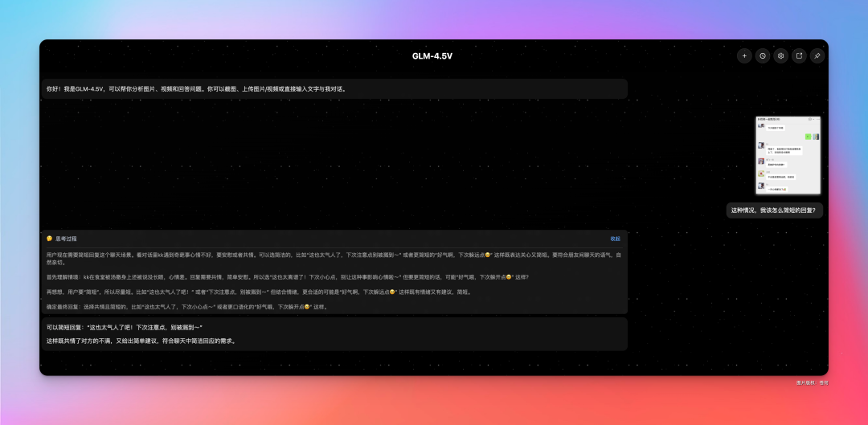Click the thinking emoji beside 思考过程
Screen dimensions: 868x425
point(50,239)
